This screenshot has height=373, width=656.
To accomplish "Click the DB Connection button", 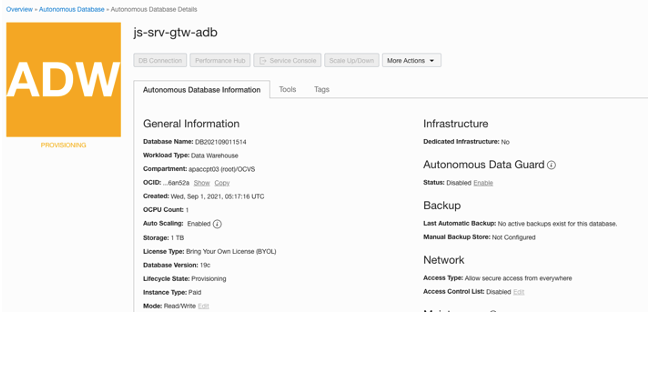I will [x=160, y=60].
